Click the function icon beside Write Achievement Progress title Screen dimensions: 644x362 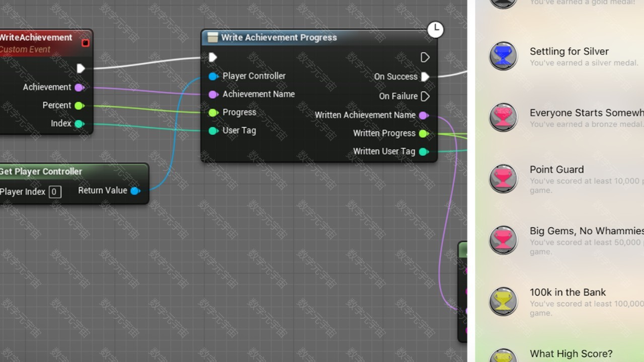coord(213,38)
